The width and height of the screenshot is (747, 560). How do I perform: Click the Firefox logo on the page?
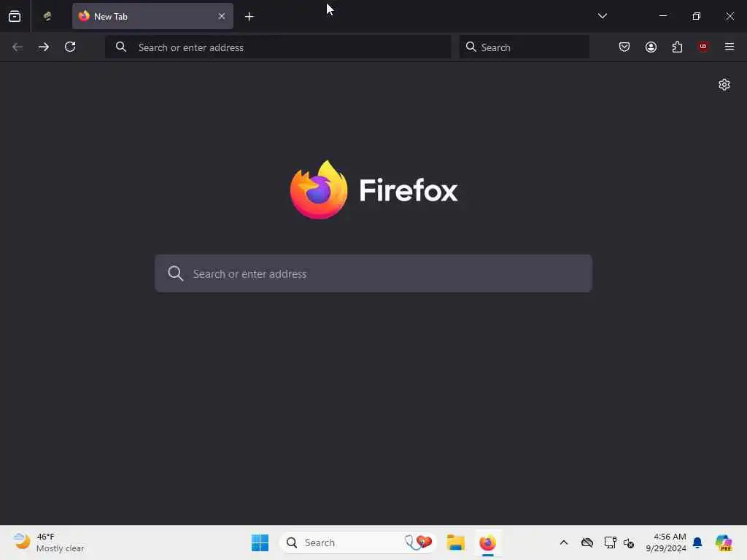tap(373, 190)
